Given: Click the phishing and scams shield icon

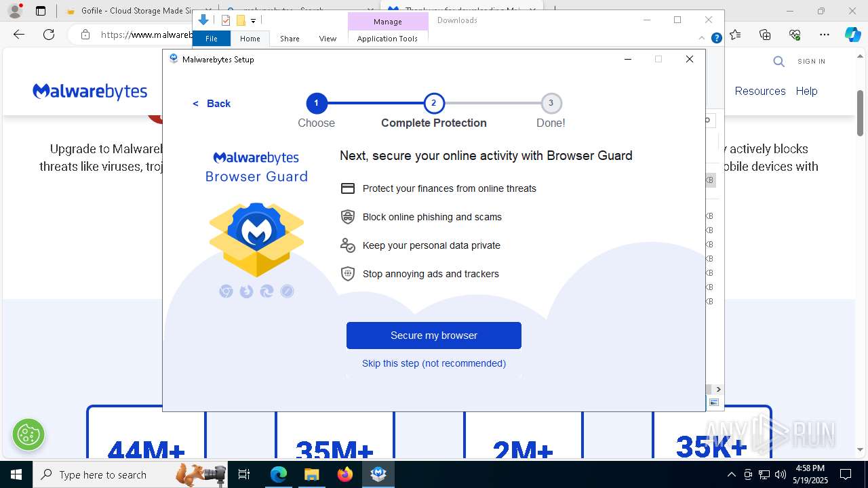Looking at the screenshot, I should click(x=348, y=217).
